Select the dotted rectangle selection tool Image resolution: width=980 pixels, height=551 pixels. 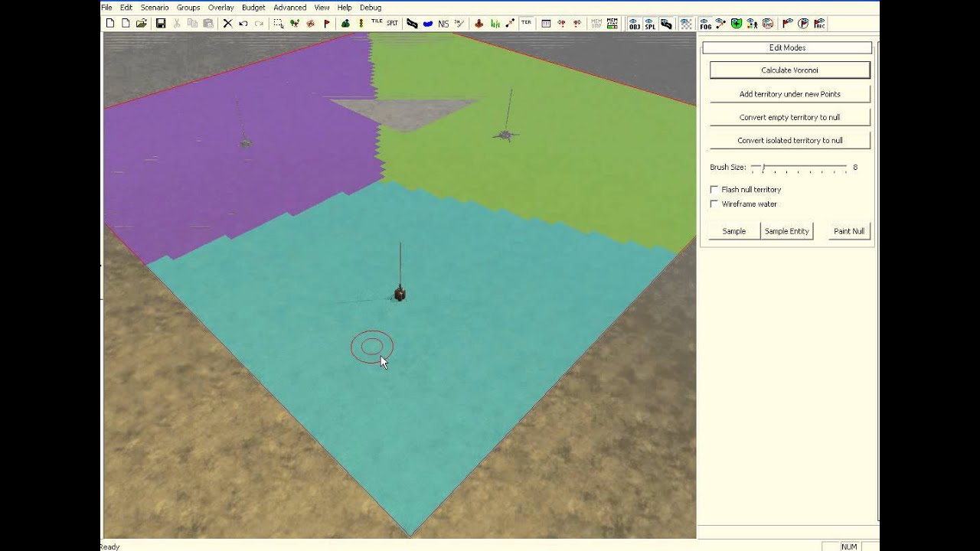click(279, 24)
